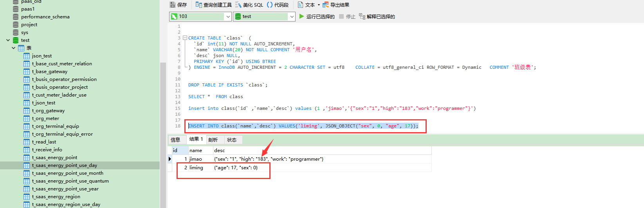Open the connection dropdown showing 103
The image size is (644, 208).
pyautogui.click(x=201, y=16)
